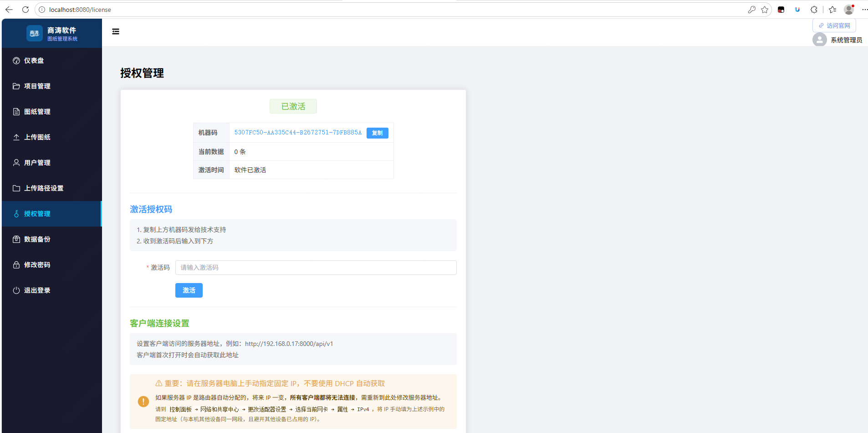Click the 重要 fixed IP warning title
868x433 pixels.
coord(275,383)
